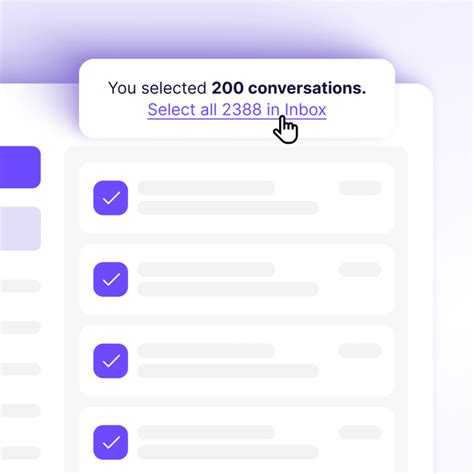Click the 200 conversations selection text
This screenshot has height=474, width=474.
[x=289, y=88]
